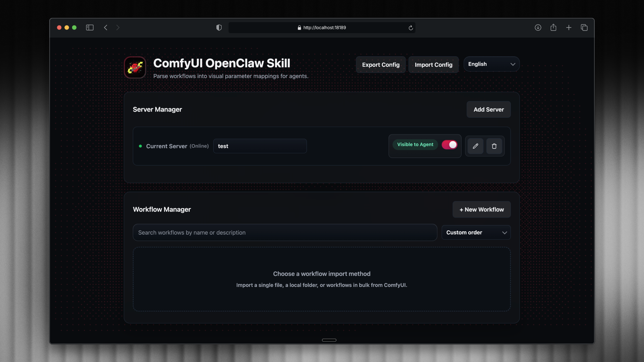This screenshot has width=644, height=362.
Task: Click the 'Parse workflows into visual parameter' subtitle
Action: tap(231, 76)
